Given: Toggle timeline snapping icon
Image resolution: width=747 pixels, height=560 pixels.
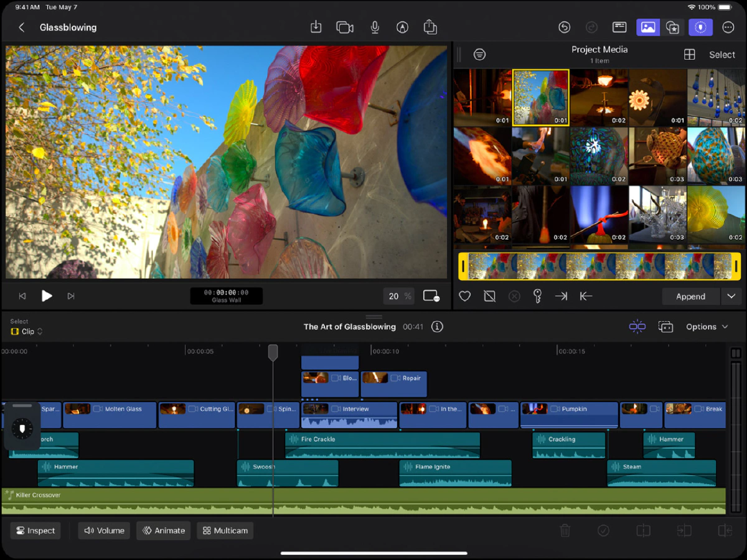Looking at the screenshot, I should coord(637,327).
